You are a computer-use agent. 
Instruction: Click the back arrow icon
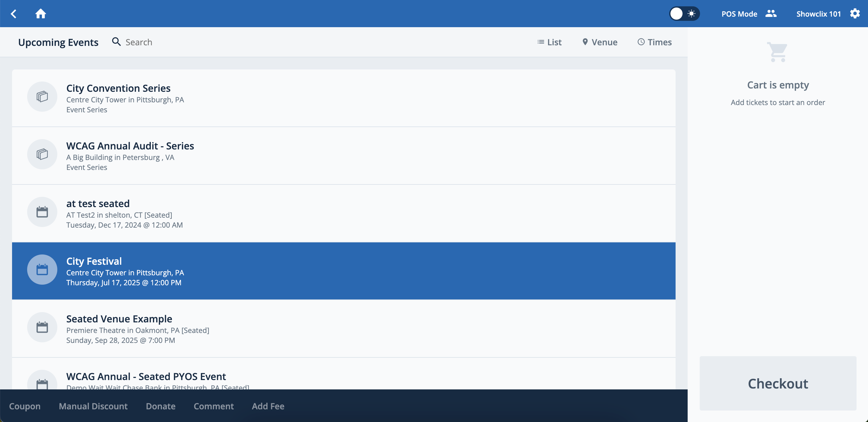[14, 14]
